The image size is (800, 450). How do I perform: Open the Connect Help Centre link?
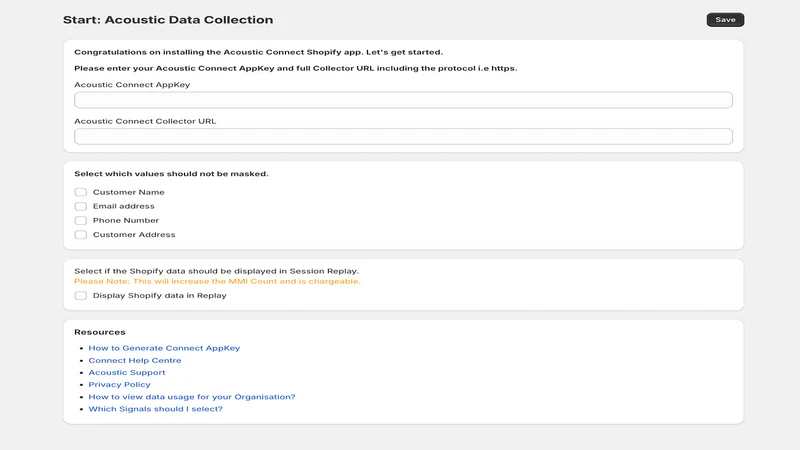click(135, 360)
